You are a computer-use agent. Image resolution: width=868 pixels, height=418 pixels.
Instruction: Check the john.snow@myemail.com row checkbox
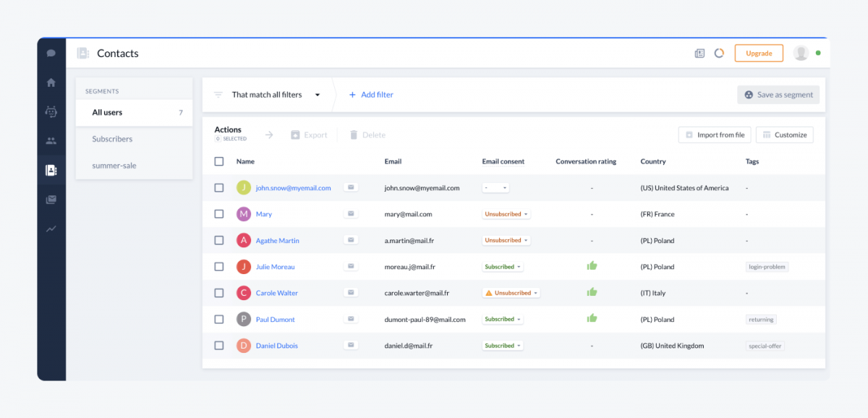point(219,188)
